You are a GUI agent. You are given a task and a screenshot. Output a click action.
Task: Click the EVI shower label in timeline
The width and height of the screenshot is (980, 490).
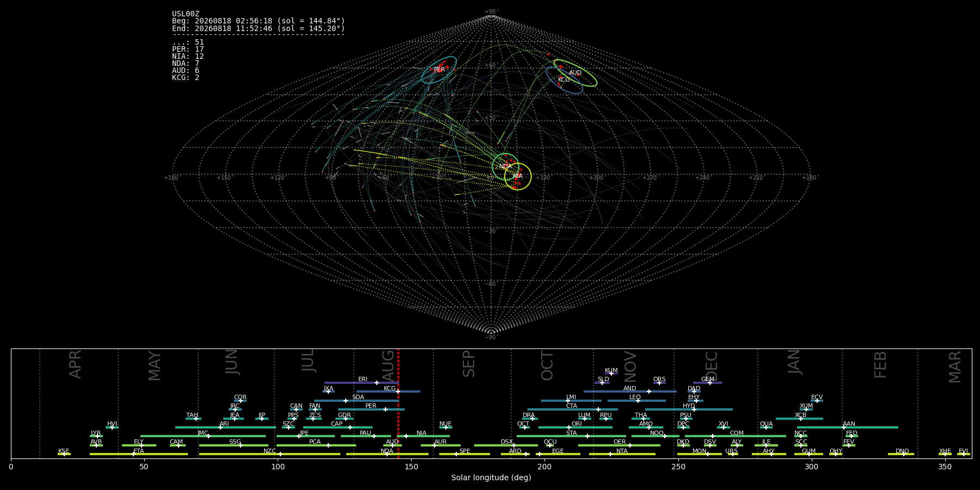[963, 451]
